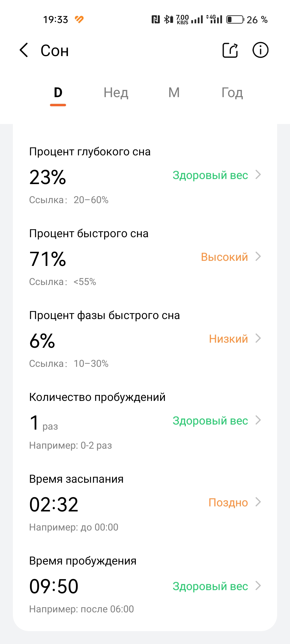Expand chevron next to Низкий status
290x644 pixels.
tap(258, 338)
